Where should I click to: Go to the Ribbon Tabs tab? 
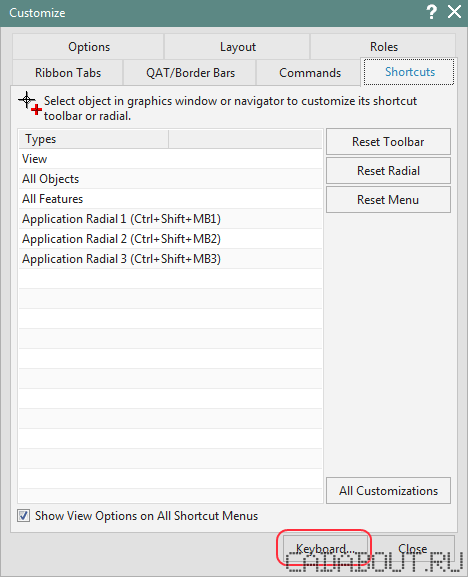coord(68,72)
